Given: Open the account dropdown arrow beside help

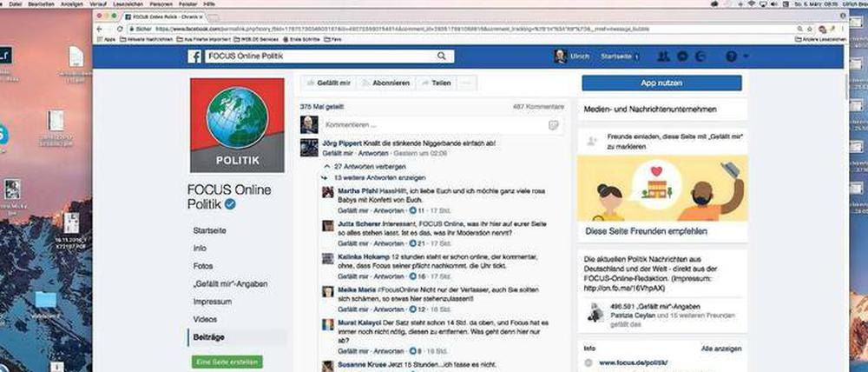Looking at the screenshot, I should (746, 56).
